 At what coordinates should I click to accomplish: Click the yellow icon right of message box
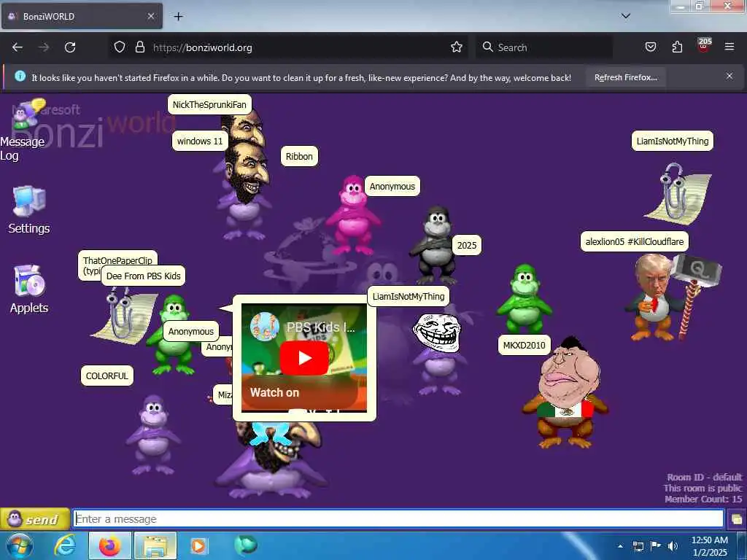tap(737, 519)
